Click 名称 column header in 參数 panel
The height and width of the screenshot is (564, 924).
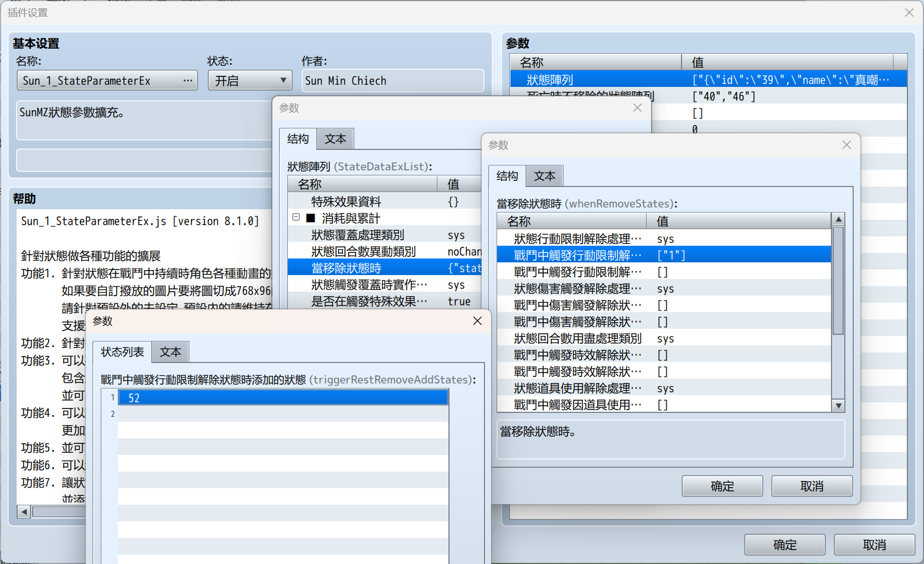[596, 62]
